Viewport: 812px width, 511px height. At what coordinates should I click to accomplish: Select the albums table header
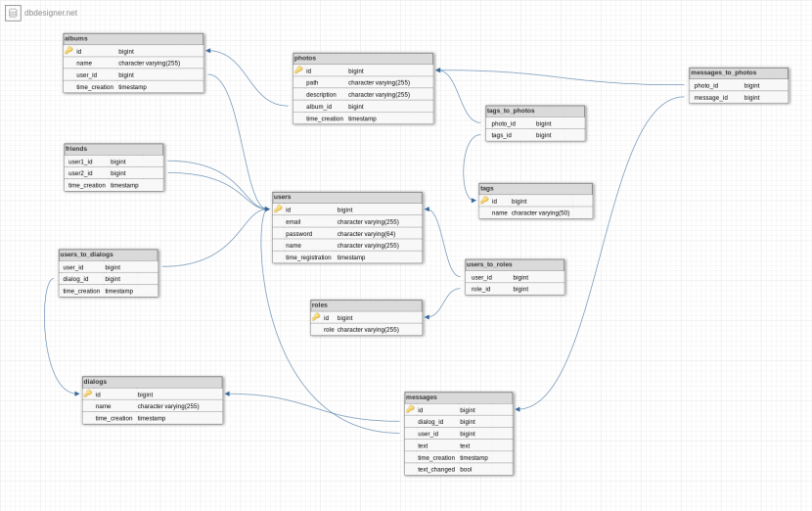(x=133, y=39)
